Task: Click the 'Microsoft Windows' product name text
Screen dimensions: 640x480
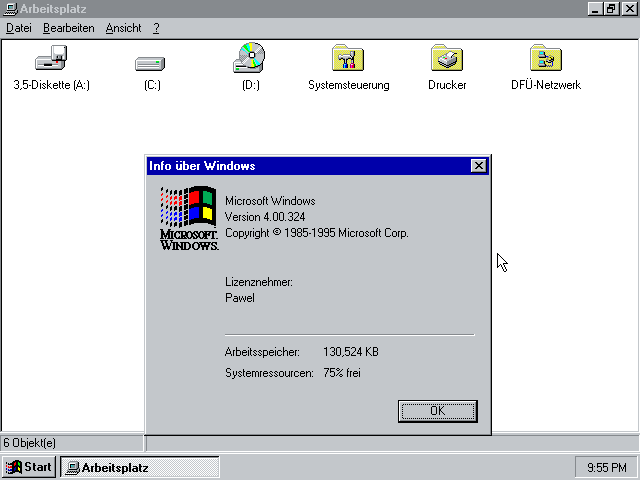Action: pos(270,201)
